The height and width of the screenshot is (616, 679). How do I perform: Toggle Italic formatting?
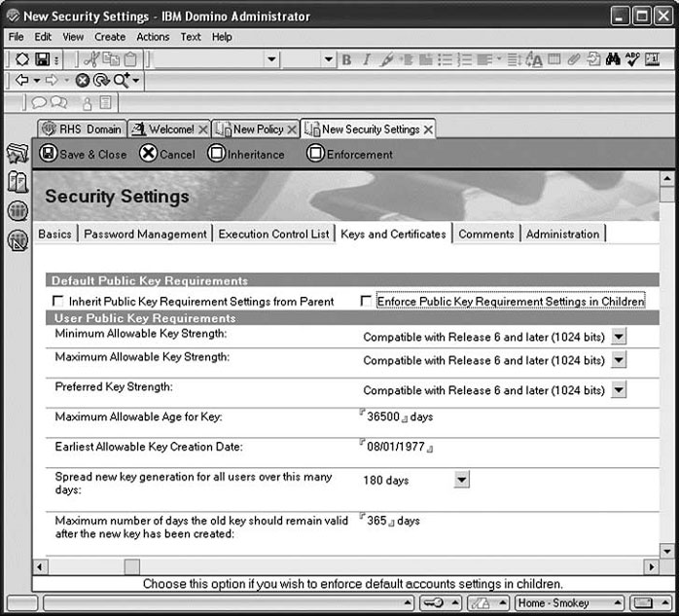[367, 59]
